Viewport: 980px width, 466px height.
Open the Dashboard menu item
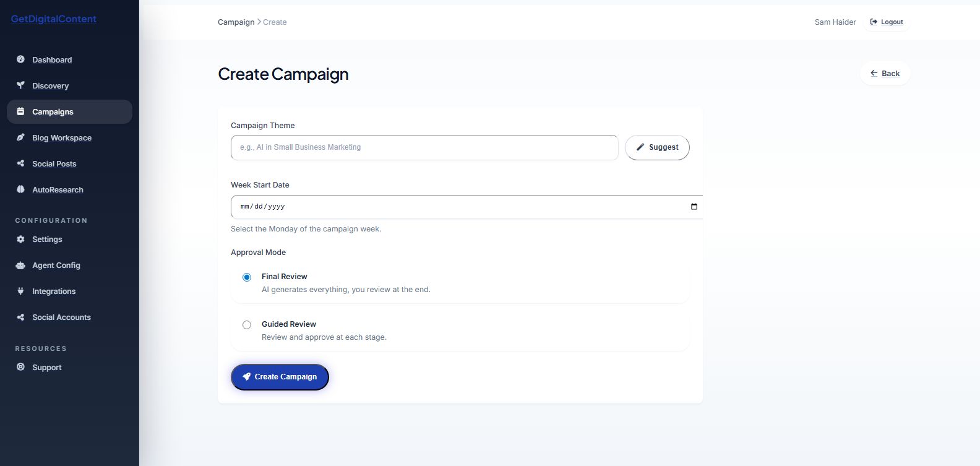pyautogui.click(x=69, y=59)
